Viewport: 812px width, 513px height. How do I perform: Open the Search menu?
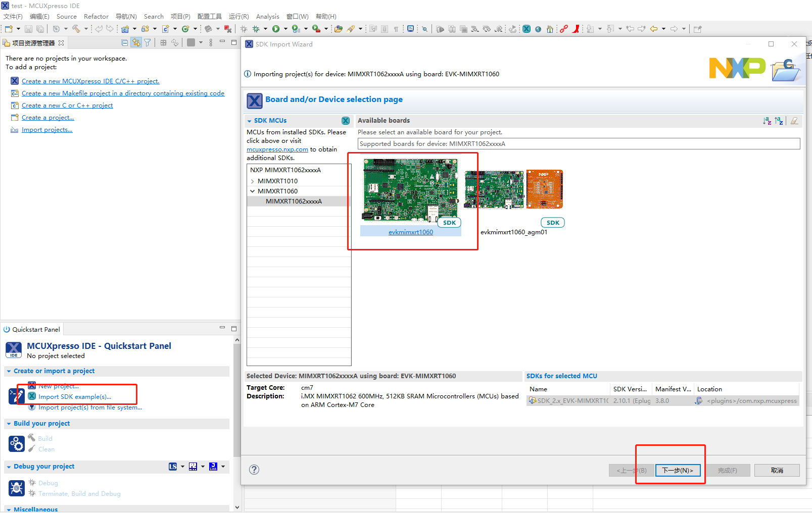tap(154, 17)
